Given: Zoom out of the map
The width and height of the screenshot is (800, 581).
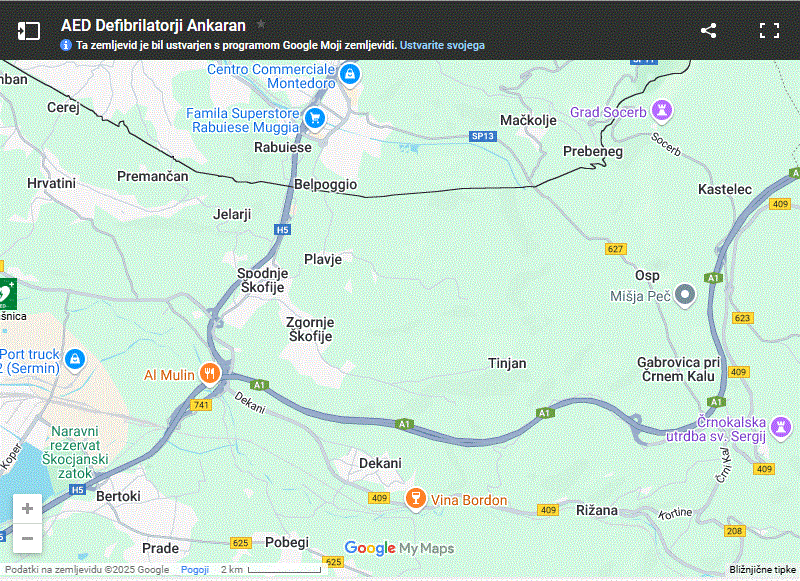Looking at the screenshot, I should tap(28, 538).
